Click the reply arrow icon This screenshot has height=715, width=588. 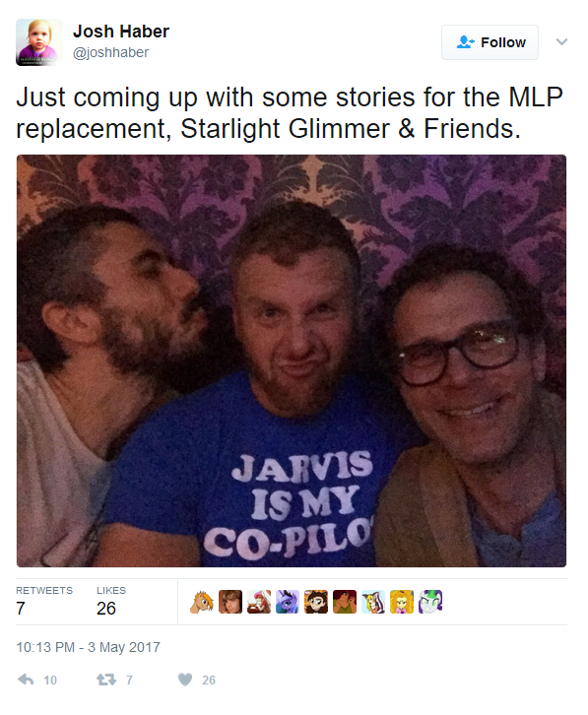[x=26, y=680]
